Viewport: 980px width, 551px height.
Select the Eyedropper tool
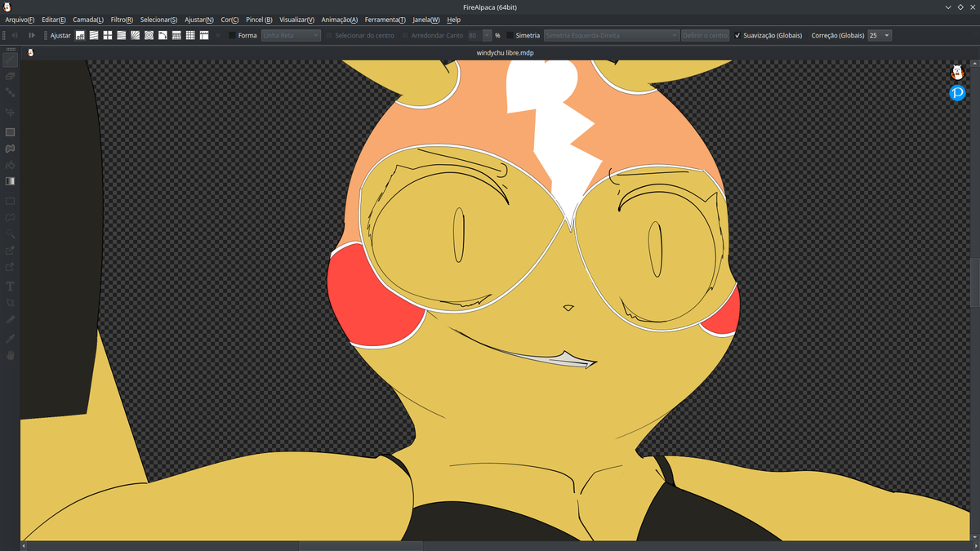coord(10,338)
